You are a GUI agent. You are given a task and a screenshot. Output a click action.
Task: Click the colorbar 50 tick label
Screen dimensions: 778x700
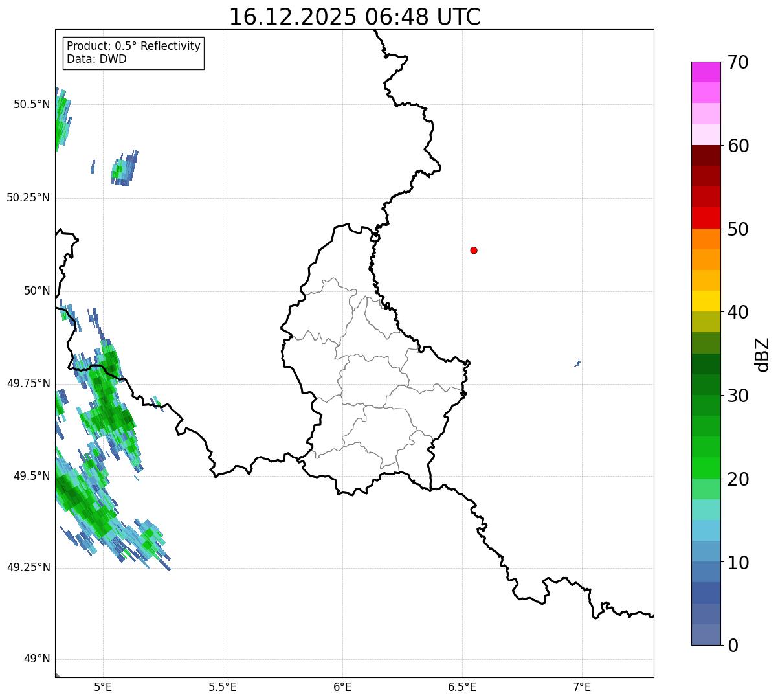[738, 229]
